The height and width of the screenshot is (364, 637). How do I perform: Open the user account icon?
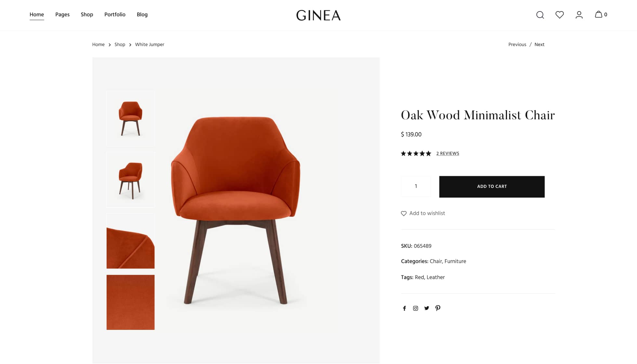(579, 15)
